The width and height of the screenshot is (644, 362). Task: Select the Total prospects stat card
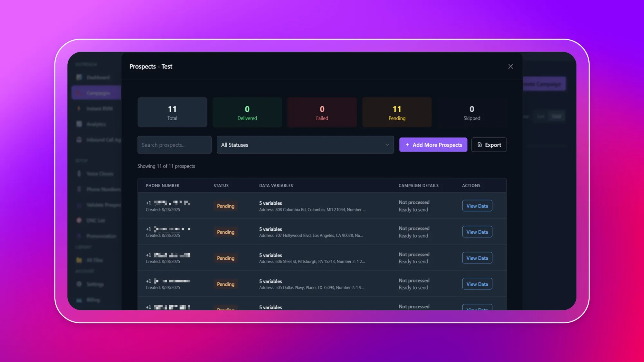[x=172, y=112]
